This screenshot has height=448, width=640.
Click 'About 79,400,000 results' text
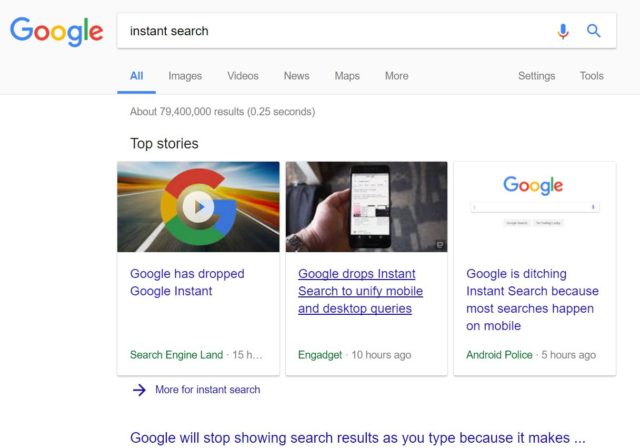tap(222, 112)
